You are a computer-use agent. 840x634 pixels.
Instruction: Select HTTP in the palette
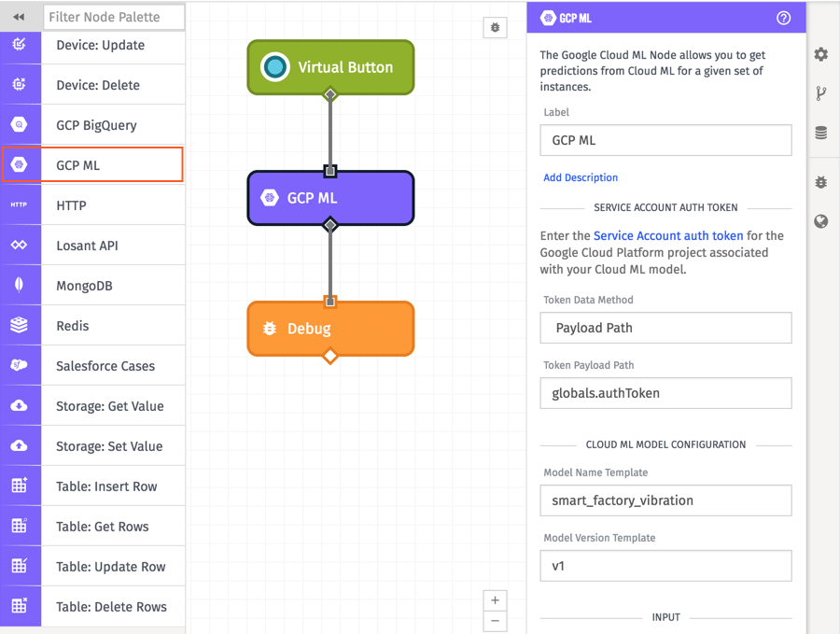tap(71, 205)
